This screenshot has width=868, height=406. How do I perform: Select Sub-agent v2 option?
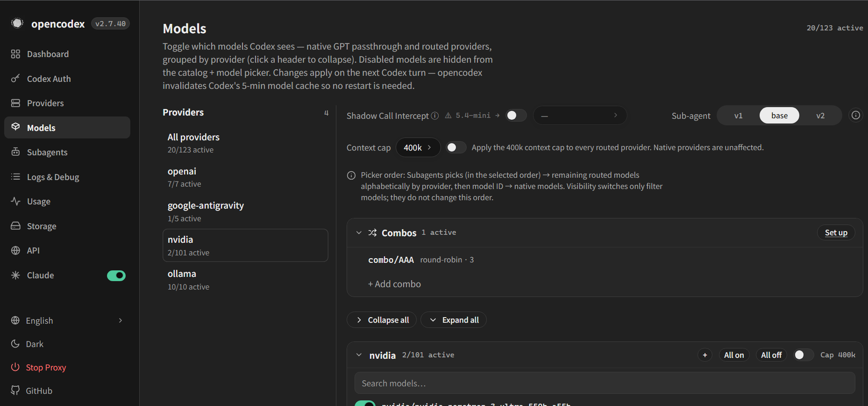point(820,116)
